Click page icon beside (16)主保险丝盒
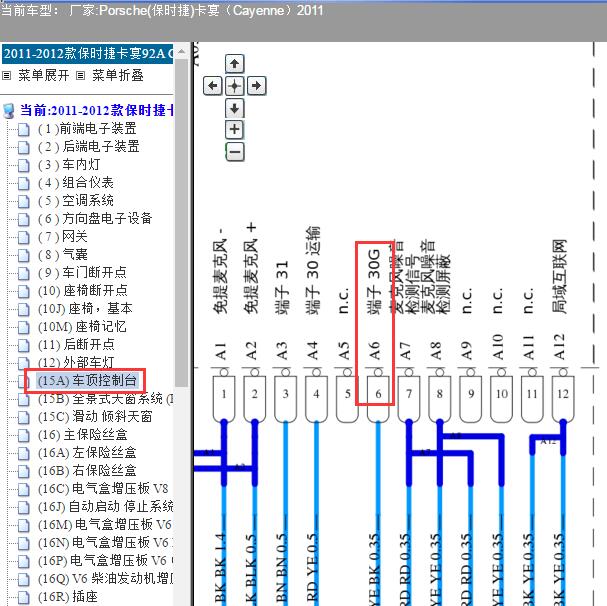The image size is (607, 606). [x=24, y=436]
